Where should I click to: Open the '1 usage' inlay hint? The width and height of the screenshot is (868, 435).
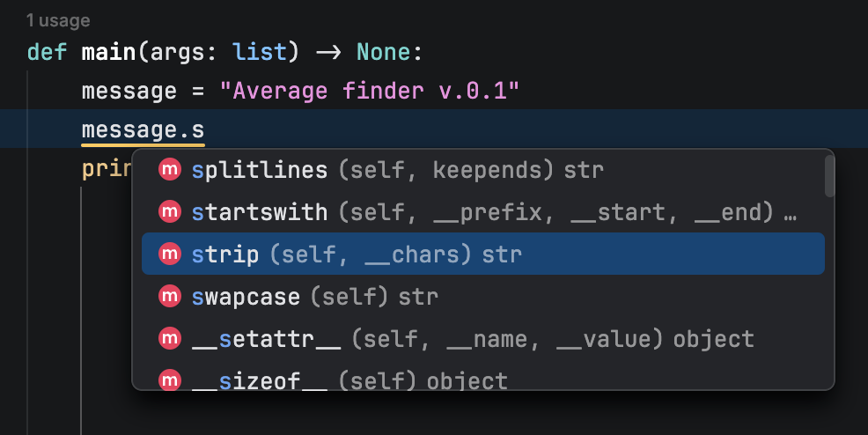point(58,19)
